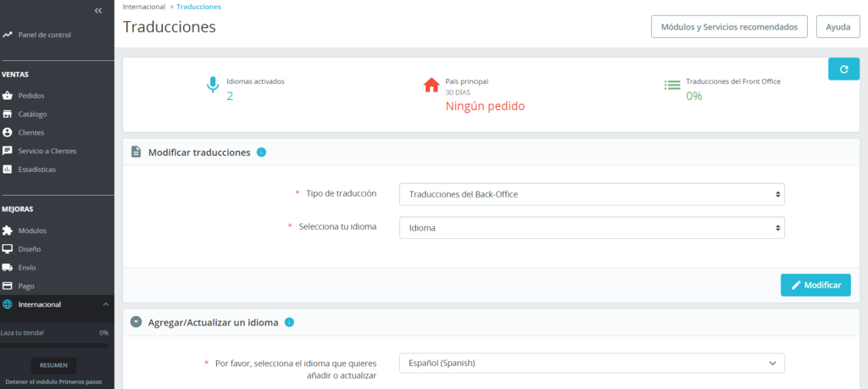Viewport: 868px width, 389px height.
Task: Open the Tipo de traducción dropdown
Action: click(592, 194)
